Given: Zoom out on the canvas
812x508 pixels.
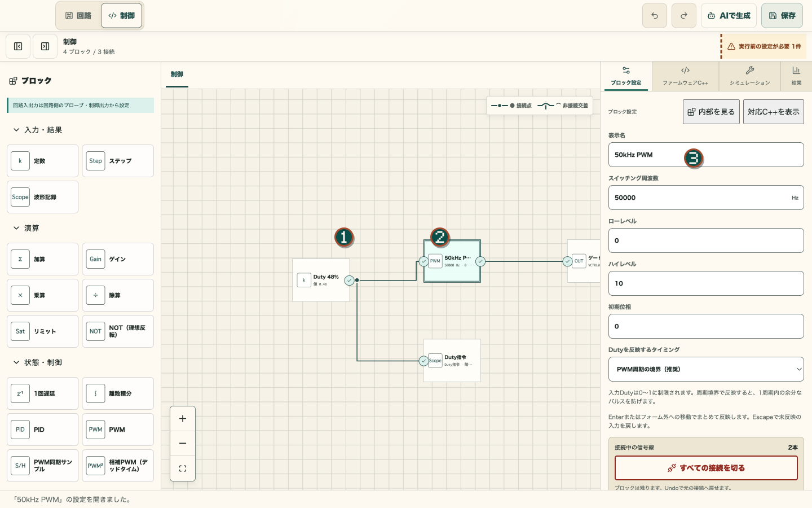Looking at the screenshot, I should [x=183, y=444].
